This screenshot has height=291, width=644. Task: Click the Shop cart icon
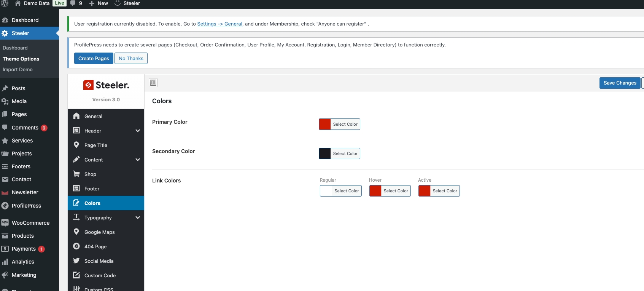76,174
